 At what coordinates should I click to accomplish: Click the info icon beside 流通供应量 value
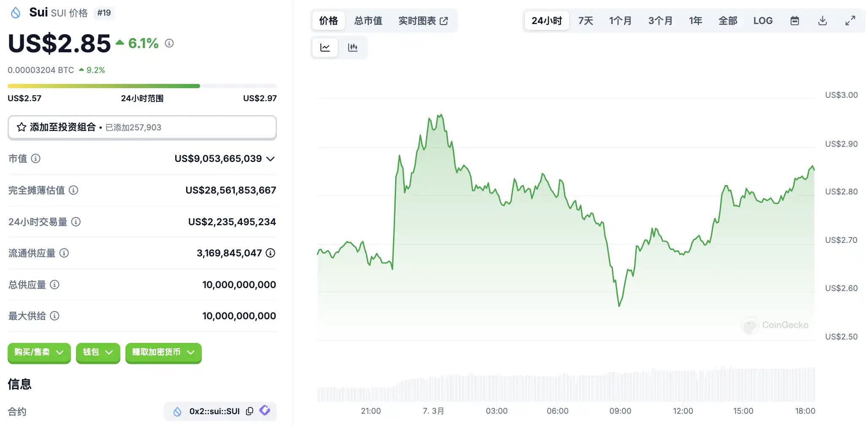coord(271,253)
